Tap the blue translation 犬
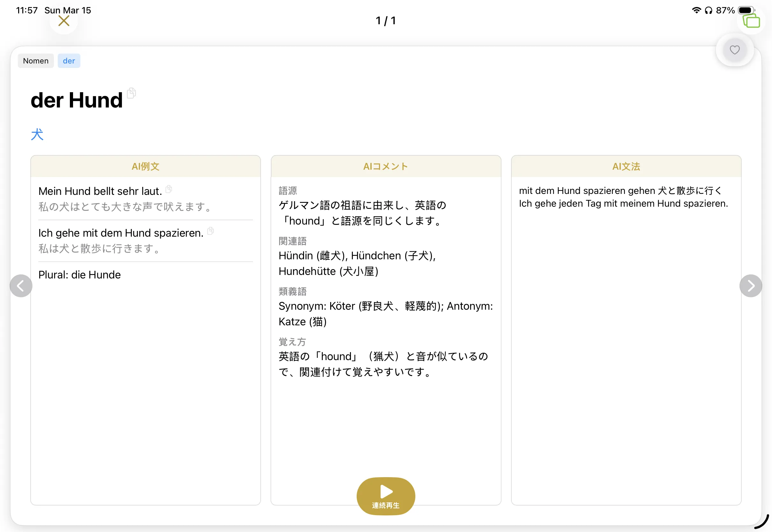This screenshot has width=772, height=532. [37, 135]
